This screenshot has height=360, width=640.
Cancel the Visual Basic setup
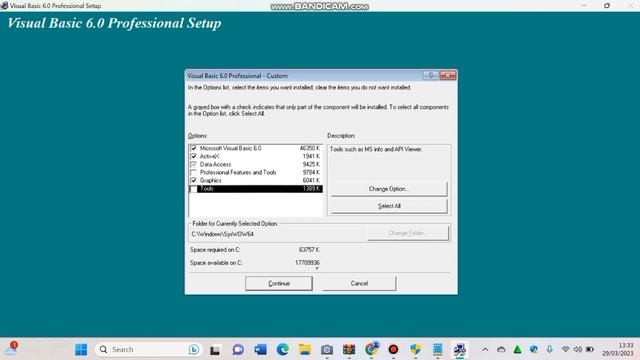pos(359,283)
